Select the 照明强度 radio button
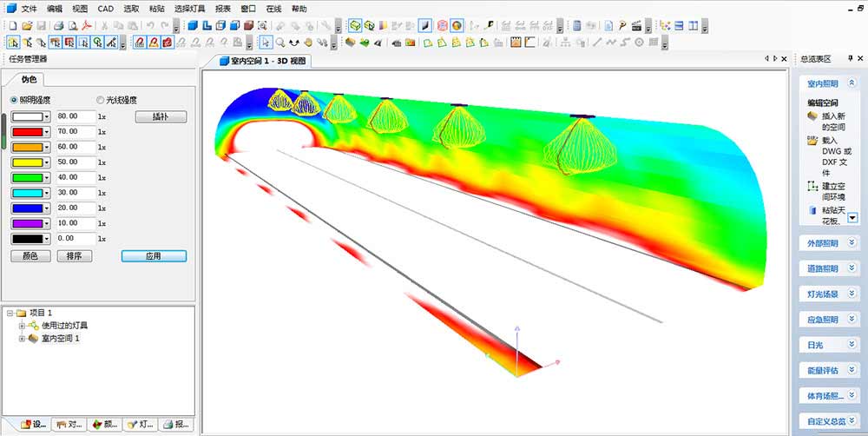This screenshot has width=868, height=436. [x=14, y=100]
